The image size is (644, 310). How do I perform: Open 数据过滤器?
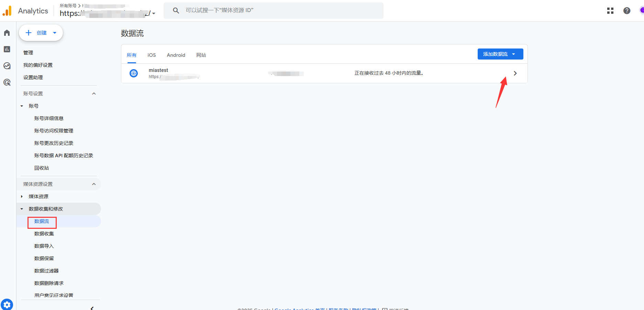(x=46, y=271)
